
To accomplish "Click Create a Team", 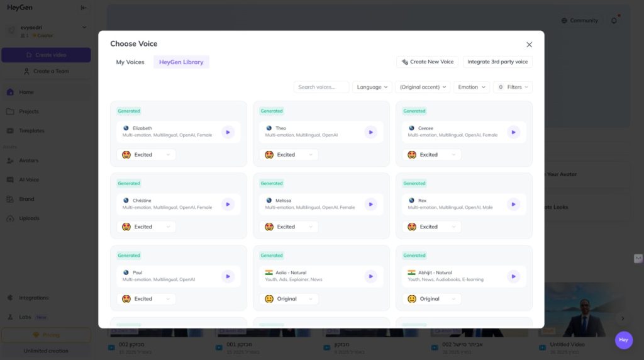I will 46,71.
